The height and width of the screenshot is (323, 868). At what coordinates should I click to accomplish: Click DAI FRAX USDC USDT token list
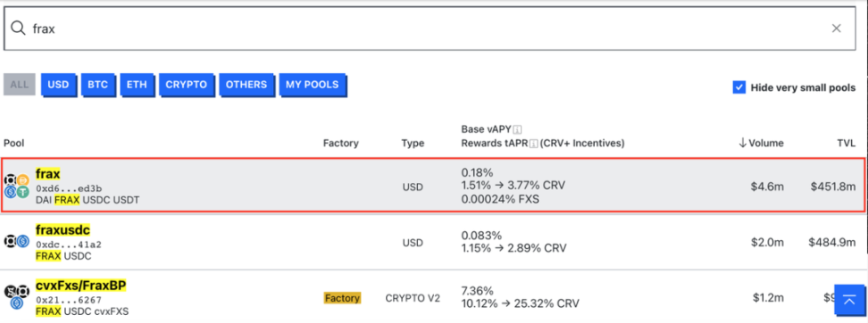(88, 200)
